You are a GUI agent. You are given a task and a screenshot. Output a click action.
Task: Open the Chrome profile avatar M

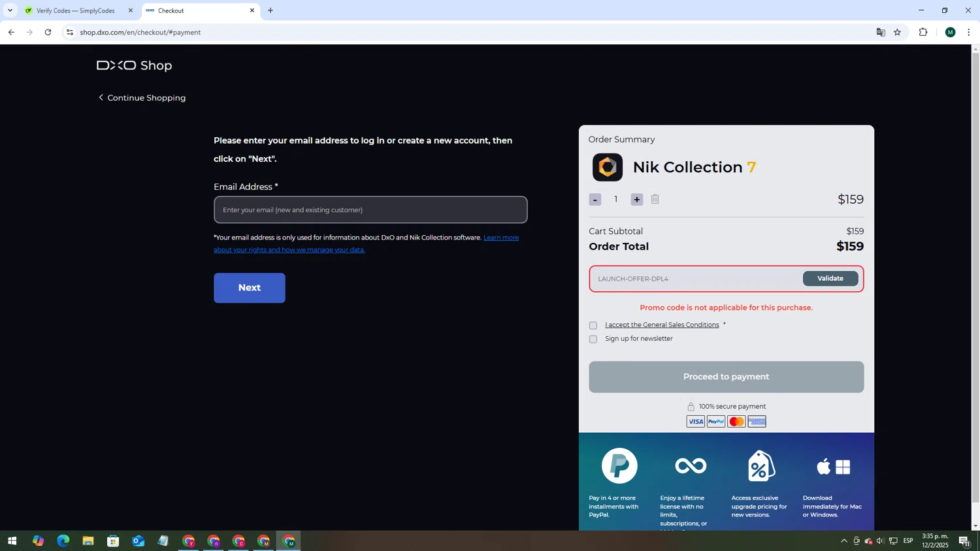950,32
